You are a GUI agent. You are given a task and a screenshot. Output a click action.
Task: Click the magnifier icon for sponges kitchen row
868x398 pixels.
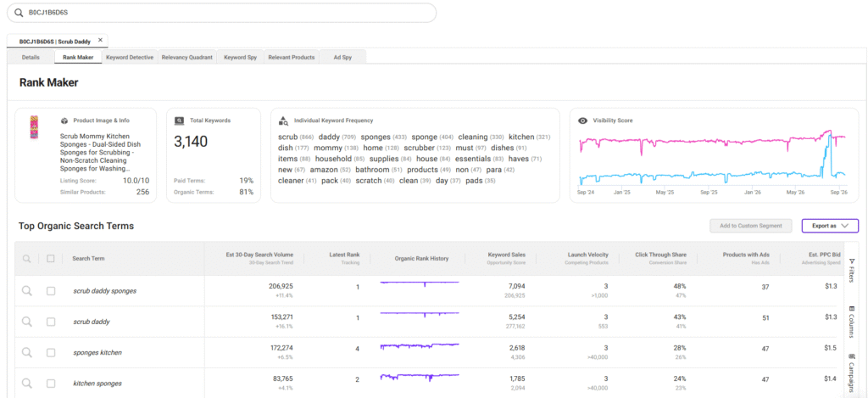[26, 352]
